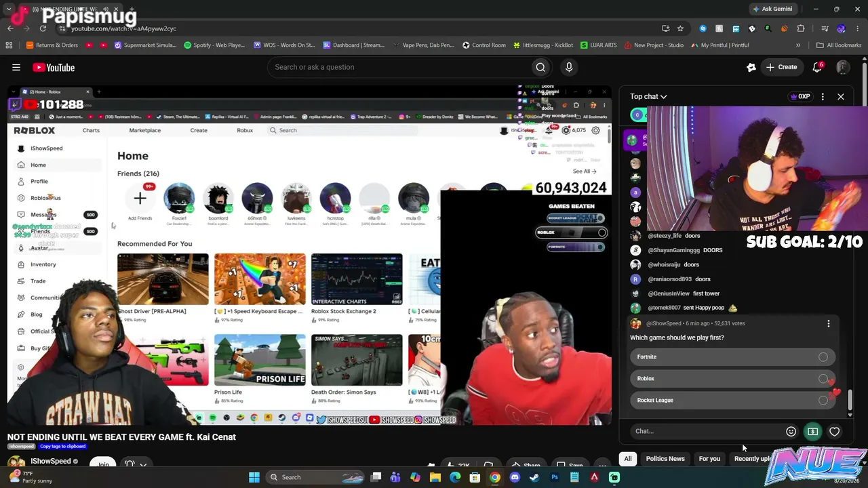Open Photoshop from the taskbar
Screen dimensions: 868x488
click(x=555, y=477)
